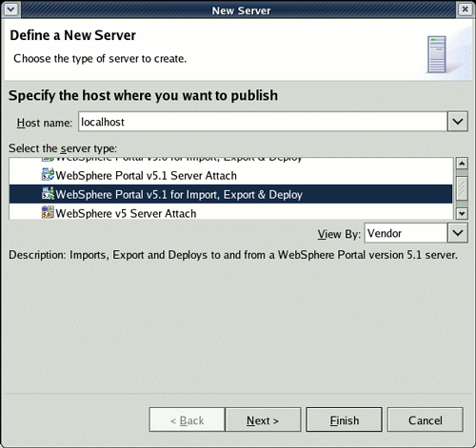
Task: Click the 'Select the server type:' label
Action: [x=63, y=148]
